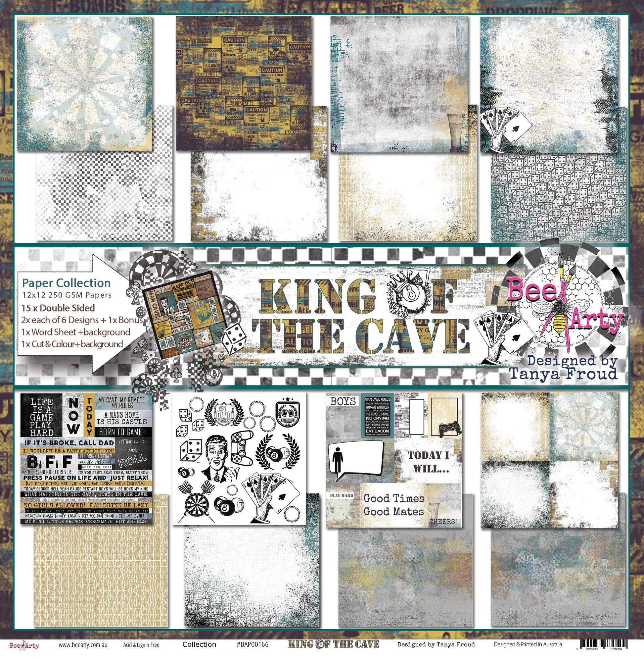This screenshot has width=644, height=659.
Task: Click the 'TODAY I WILL...' card
Action: coord(428,461)
